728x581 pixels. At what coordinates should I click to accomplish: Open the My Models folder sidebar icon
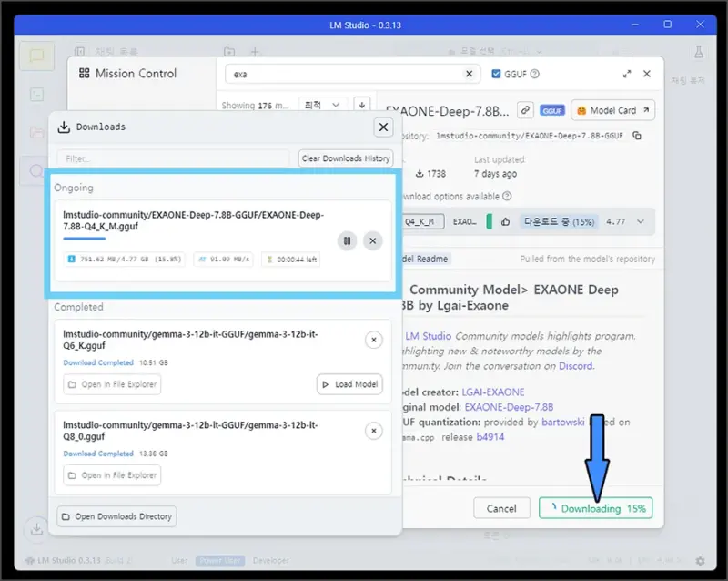point(36,133)
